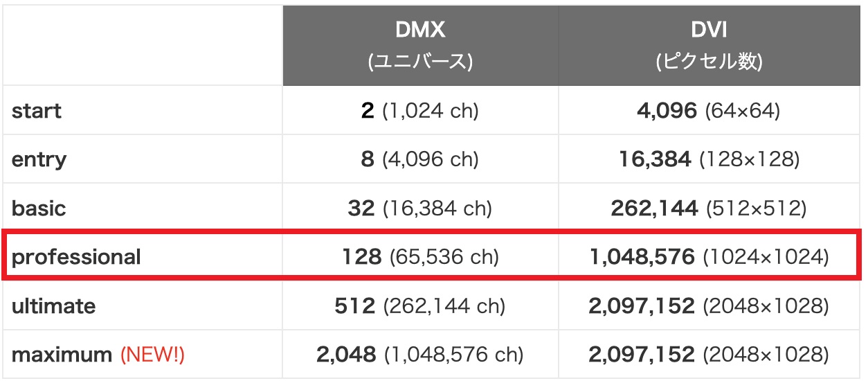
Task: Select the DMX (ユニバース) column header
Action: (420, 46)
